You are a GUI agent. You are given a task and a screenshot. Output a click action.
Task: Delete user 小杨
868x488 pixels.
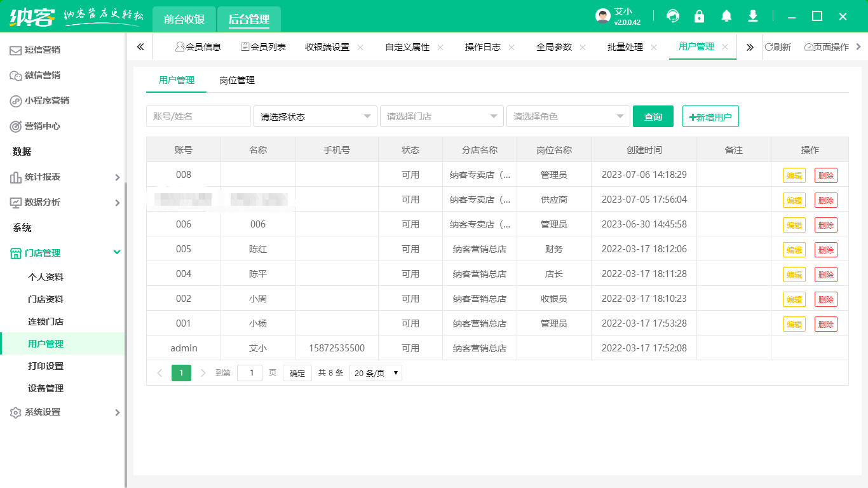(x=825, y=324)
